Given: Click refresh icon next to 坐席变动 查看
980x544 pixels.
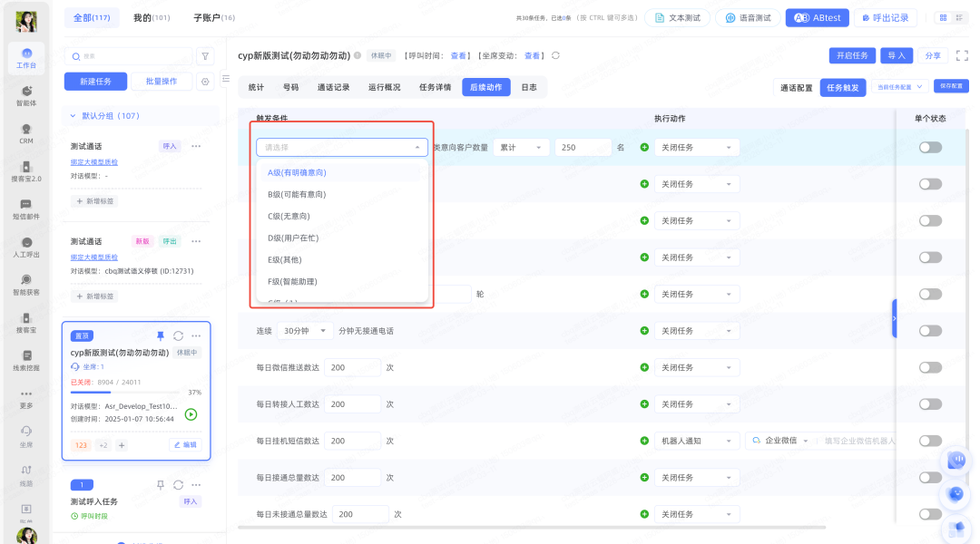Looking at the screenshot, I should coord(555,55).
